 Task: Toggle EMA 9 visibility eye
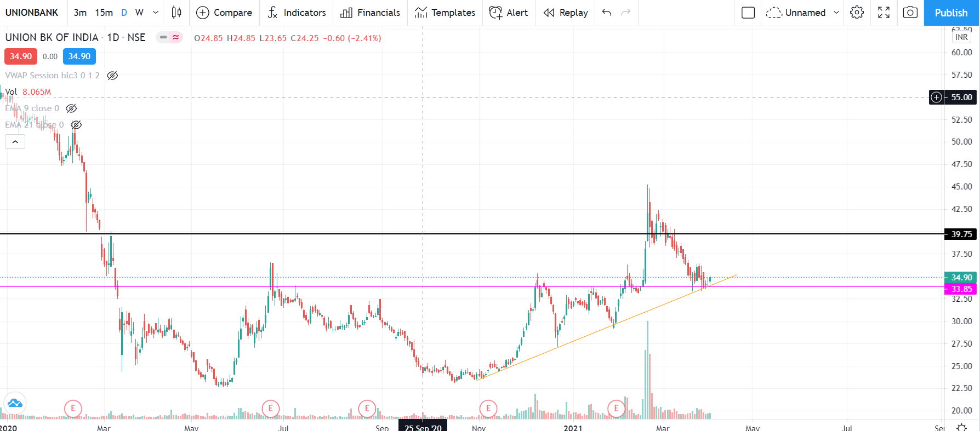[x=71, y=108]
